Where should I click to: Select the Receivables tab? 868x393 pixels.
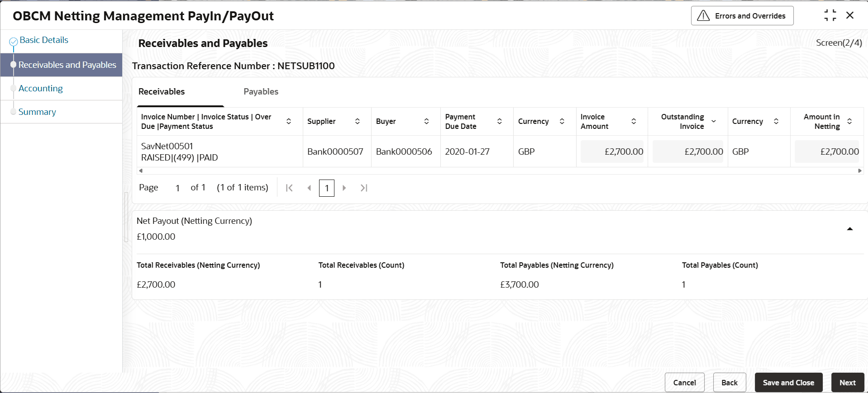pyautogui.click(x=162, y=92)
